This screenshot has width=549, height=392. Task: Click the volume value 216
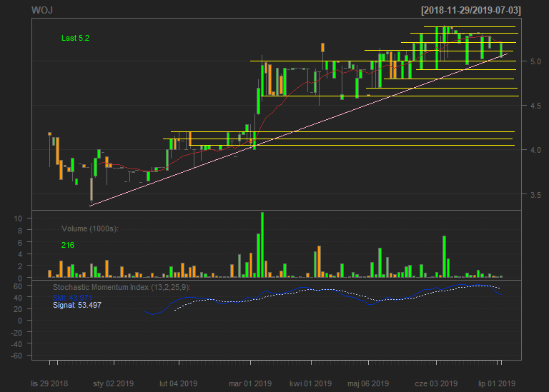(68, 245)
